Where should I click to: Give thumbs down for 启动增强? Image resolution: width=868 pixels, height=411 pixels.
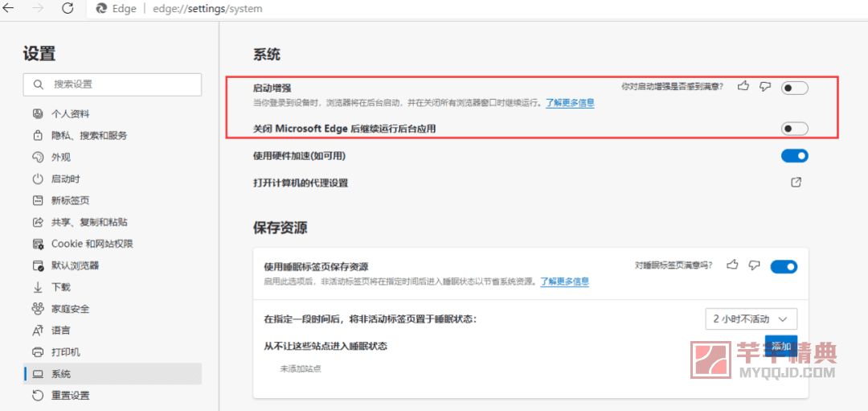click(765, 86)
